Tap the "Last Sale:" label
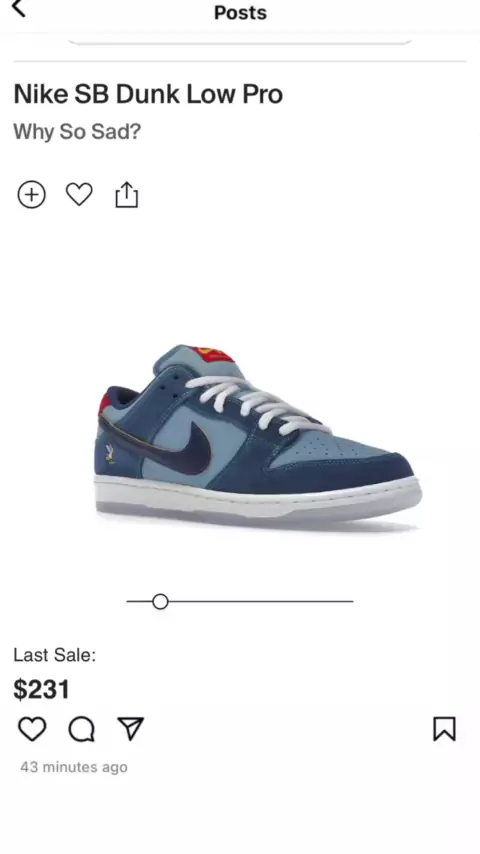The image size is (480, 854). tap(54, 655)
